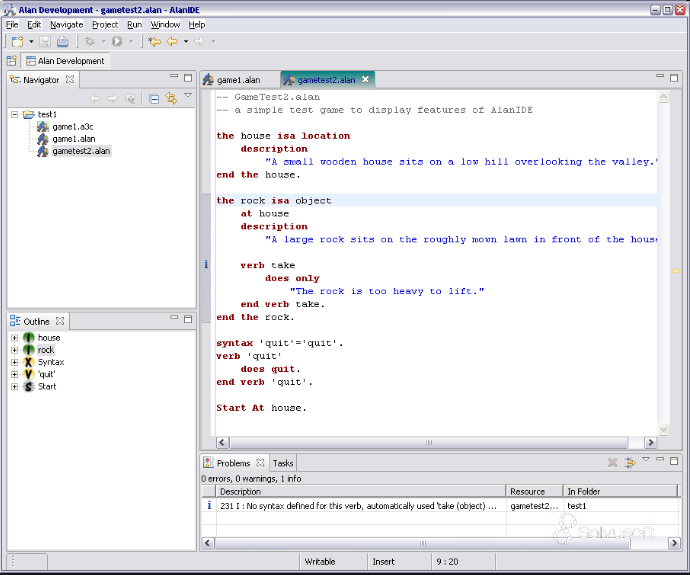Switch to the game1.alan editor tab

point(237,79)
